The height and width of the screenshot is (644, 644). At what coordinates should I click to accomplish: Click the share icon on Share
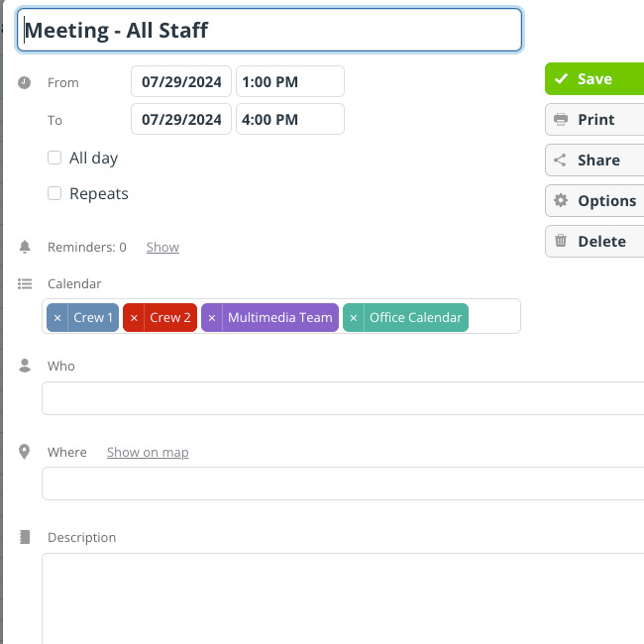[x=560, y=161]
